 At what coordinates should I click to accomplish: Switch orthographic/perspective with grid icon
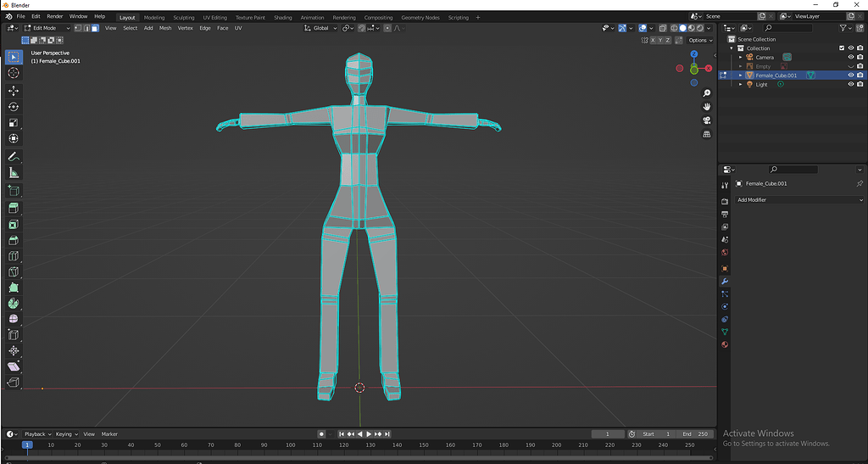707,134
